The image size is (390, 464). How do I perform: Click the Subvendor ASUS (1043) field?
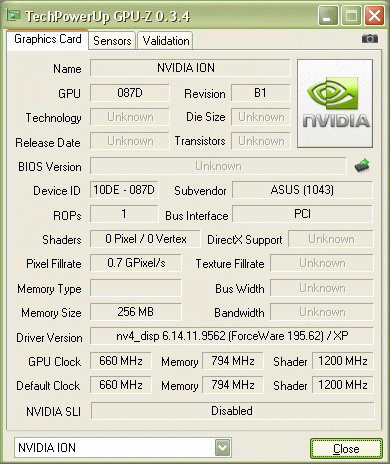(302, 190)
